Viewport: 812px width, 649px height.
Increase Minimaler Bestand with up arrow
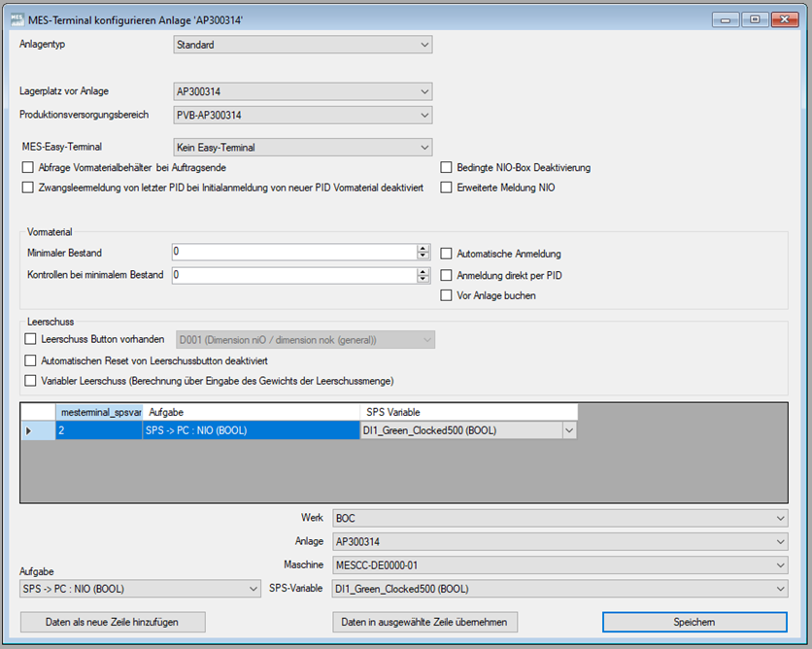423,249
